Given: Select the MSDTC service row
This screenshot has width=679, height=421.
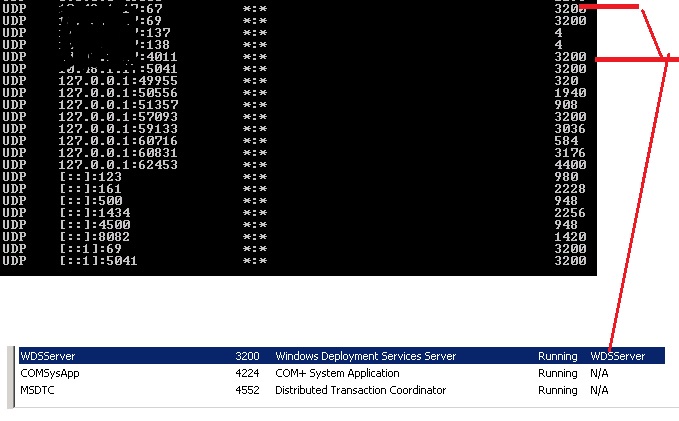Looking at the screenshot, I should (36, 390).
